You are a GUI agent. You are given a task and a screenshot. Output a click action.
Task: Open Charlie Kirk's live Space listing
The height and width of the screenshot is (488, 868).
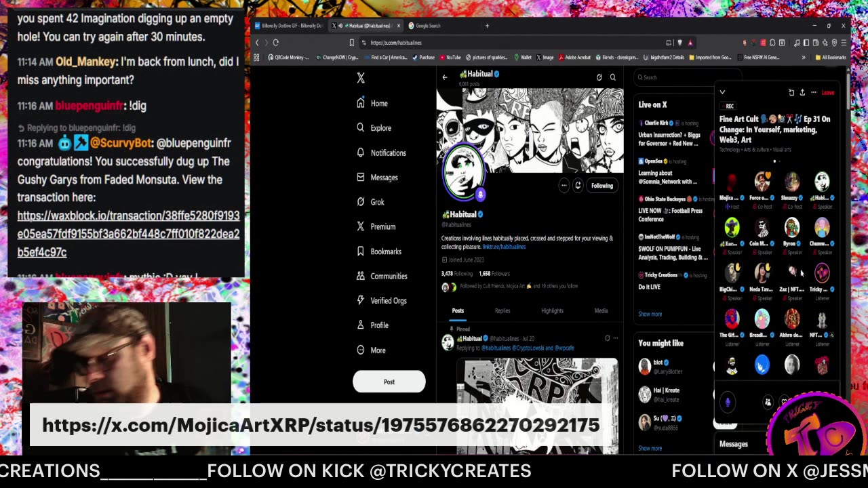click(673, 135)
